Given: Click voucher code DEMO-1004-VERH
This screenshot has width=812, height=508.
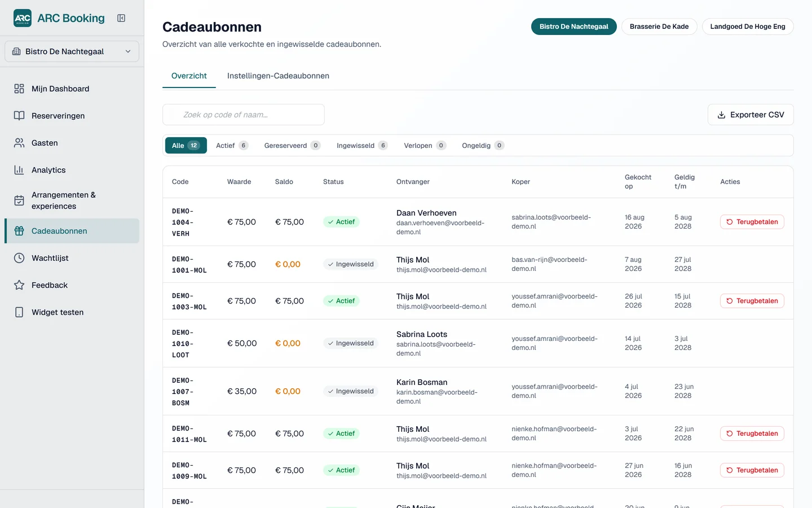Looking at the screenshot, I should [x=183, y=222].
